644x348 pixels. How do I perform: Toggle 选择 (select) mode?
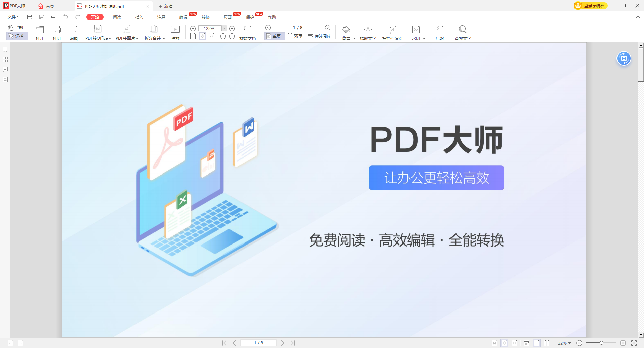coord(17,36)
